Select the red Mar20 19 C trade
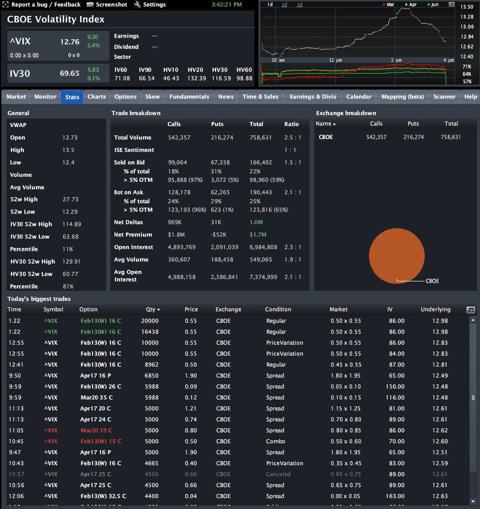This screenshot has height=509, width=480. coord(237,431)
